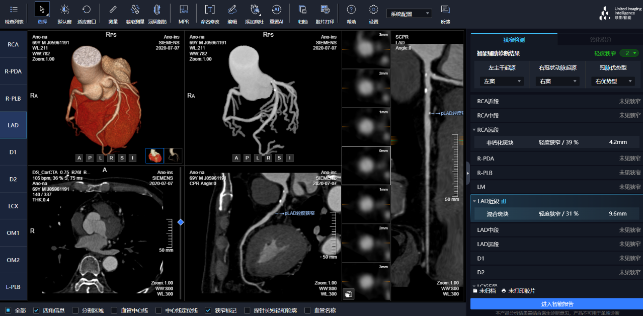Open the 系统配置 dropdown
The height and width of the screenshot is (316, 644).
pyautogui.click(x=409, y=14)
